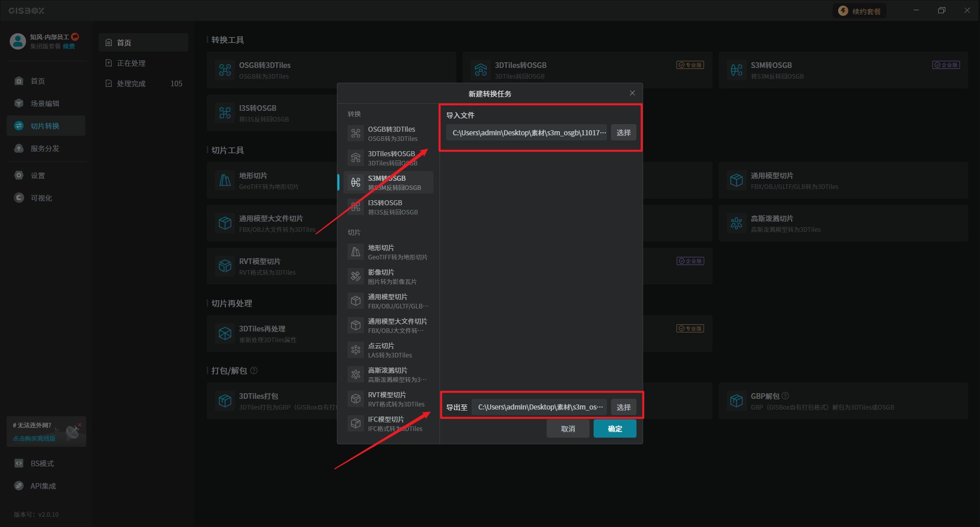This screenshot has height=527, width=980.
Task: Click the 点击购买离线版 link
Action: click(x=34, y=439)
